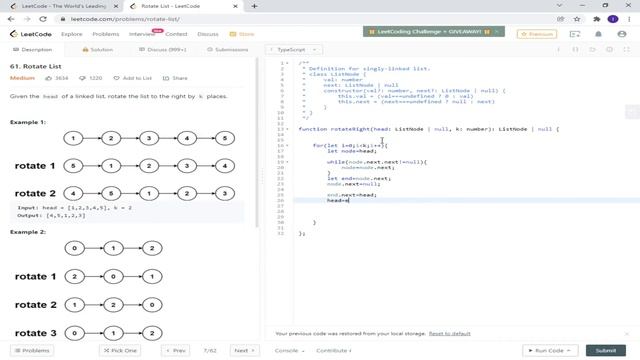Open the Problems navigation item

[x=106, y=34]
